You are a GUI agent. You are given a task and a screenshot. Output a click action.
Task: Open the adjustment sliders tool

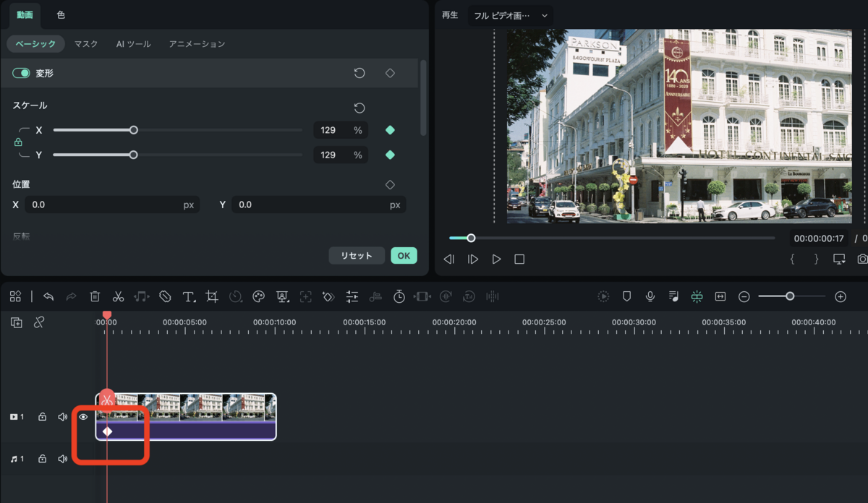click(x=352, y=296)
